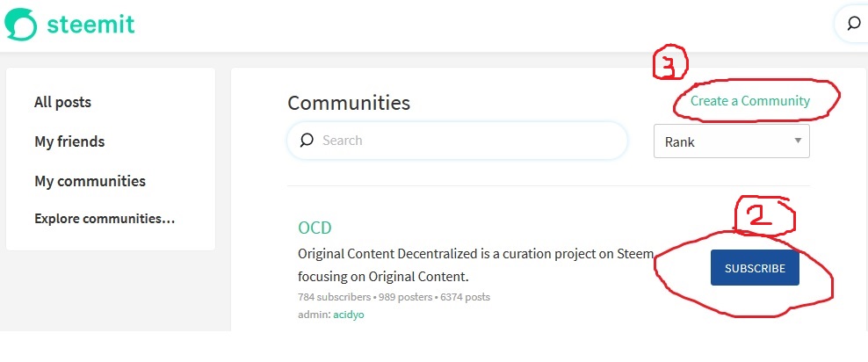This screenshot has height=362, width=868.
Task: Open Explore communities… in the sidebar
Action: click(x=105, y=219)
